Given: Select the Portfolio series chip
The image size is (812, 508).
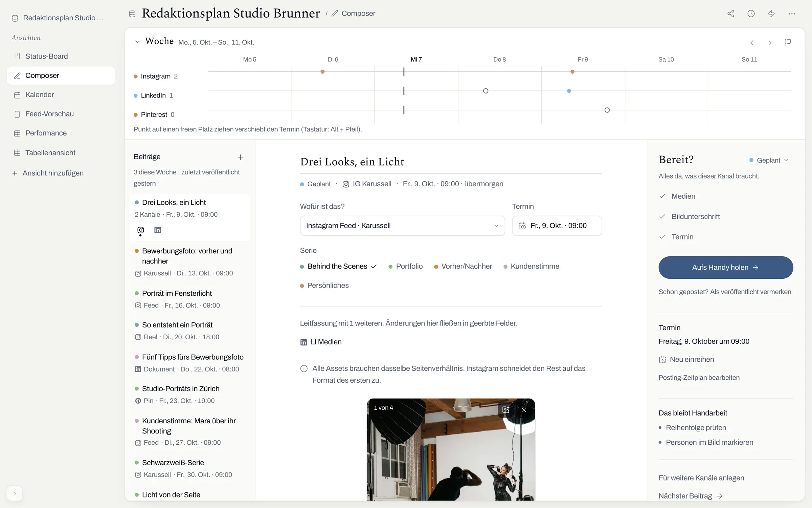Looking at the screenshot, I should pyautogui.click(x=405, y=267).
